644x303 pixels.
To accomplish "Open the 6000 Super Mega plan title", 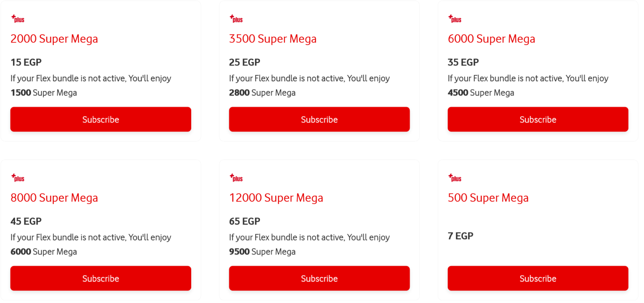I will [491, 39].
